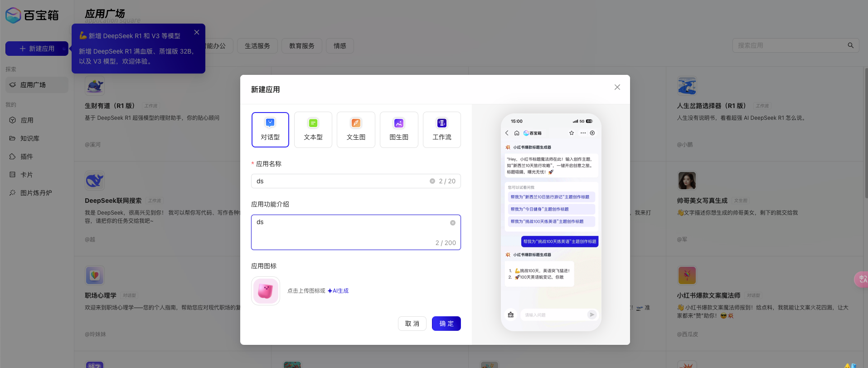Screen dimensions: 868x368
Task: Select the 文生图 app type
Action: (356, 130)
